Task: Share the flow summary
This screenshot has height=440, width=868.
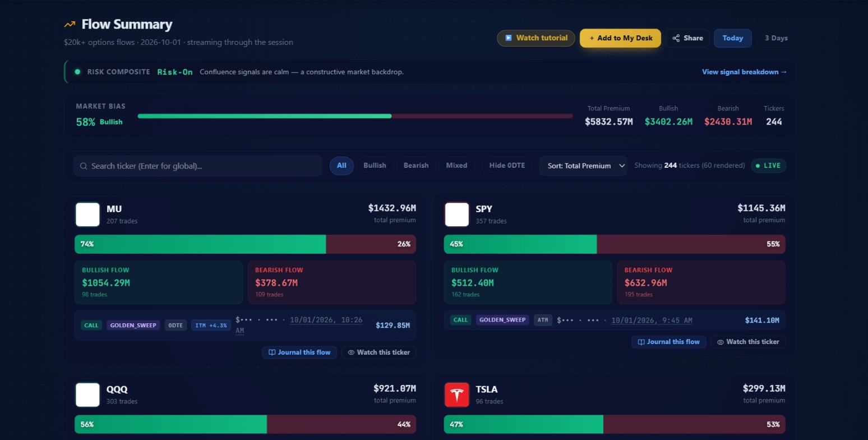Action: pos(687,38)
